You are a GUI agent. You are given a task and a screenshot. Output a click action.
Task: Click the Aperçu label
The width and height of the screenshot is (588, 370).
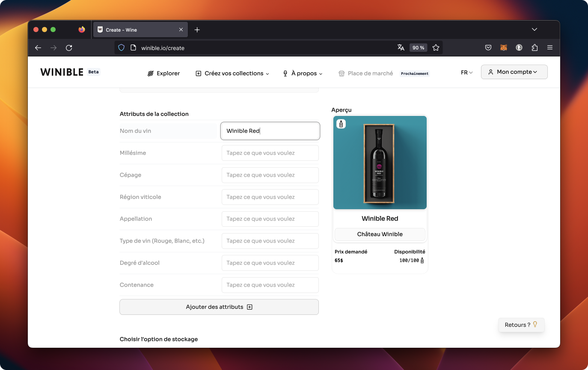click(x=342, y=110)
